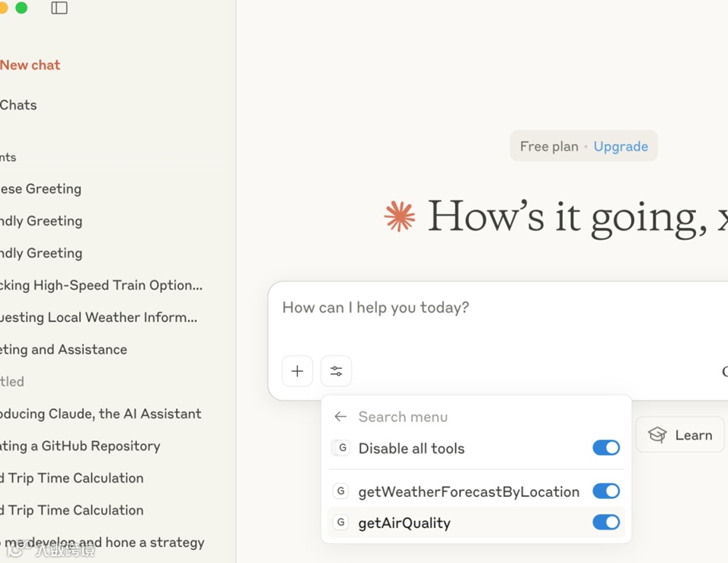This screenshot has width=728, height=563.
Task: Toggle the sidebar panel icon
Action: click(59, 8)
